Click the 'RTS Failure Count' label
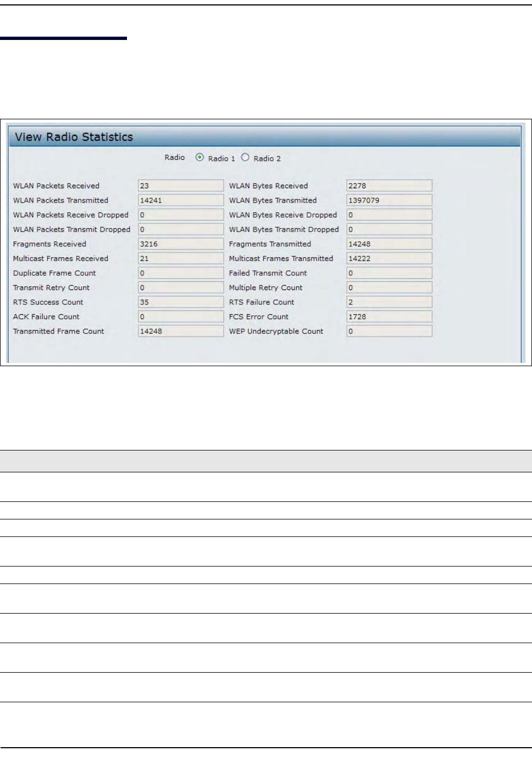Image resolution: width=532 pixels, height=757 pixels. point(262,302)
